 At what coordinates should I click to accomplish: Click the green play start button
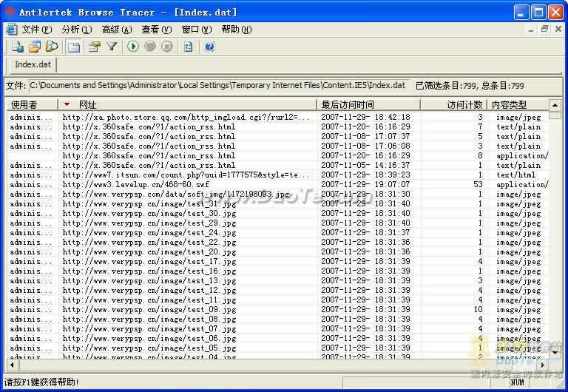pyautogui.click(x=133, y=47)
